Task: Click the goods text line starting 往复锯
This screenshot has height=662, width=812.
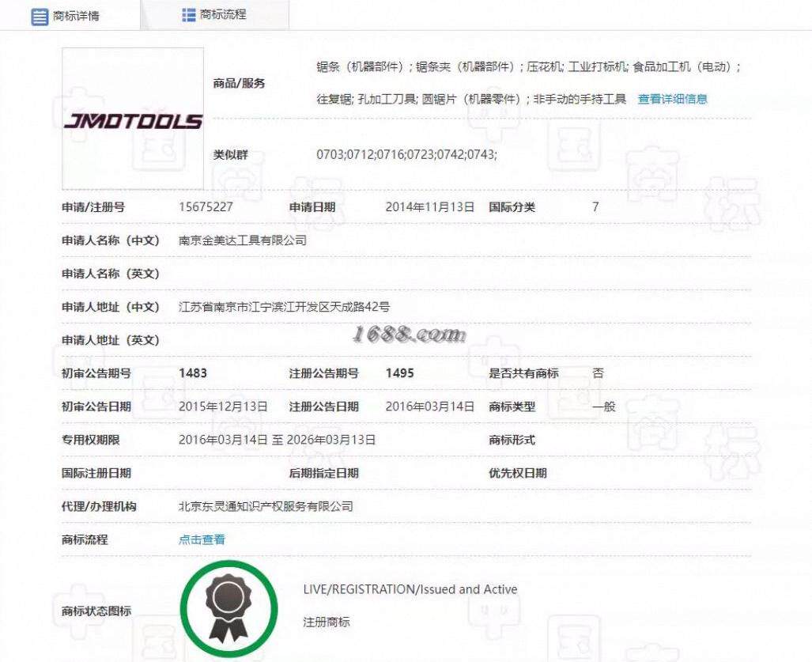Action: [x=471, y=99]
